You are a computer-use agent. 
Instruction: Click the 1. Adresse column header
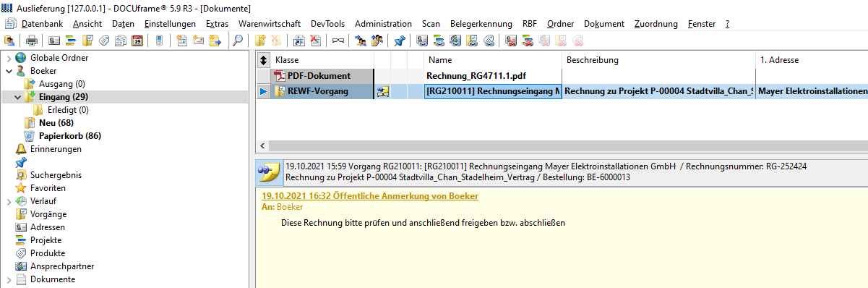812,60
